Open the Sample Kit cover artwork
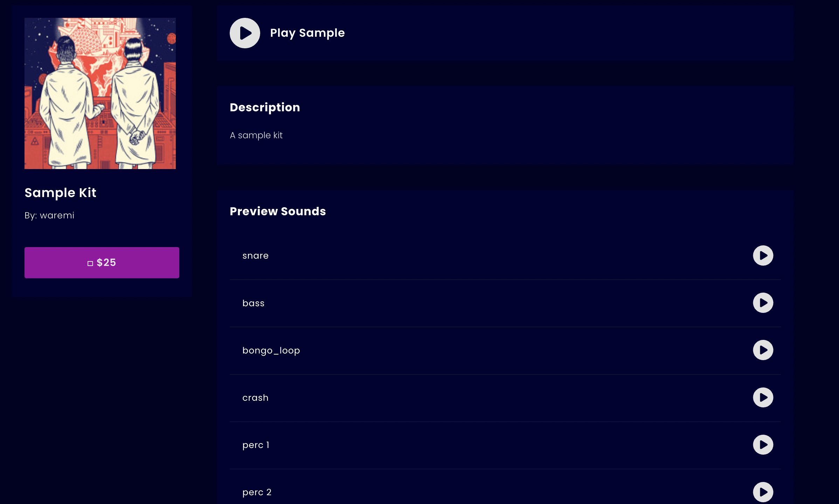This screenshot has height=504, width=839. [x=100, y=93]
